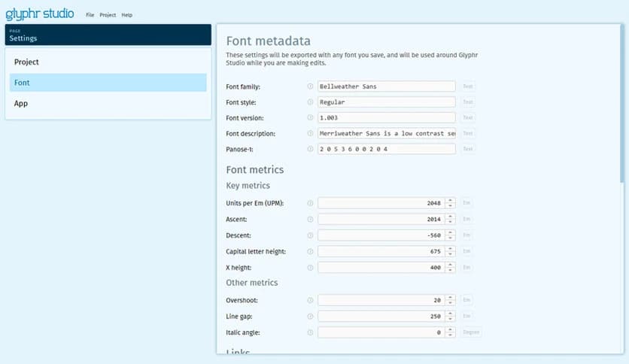629x364 pixels.
Task: Increase Overshoot with stepper up arrow
Action: [x=450, y=297]
